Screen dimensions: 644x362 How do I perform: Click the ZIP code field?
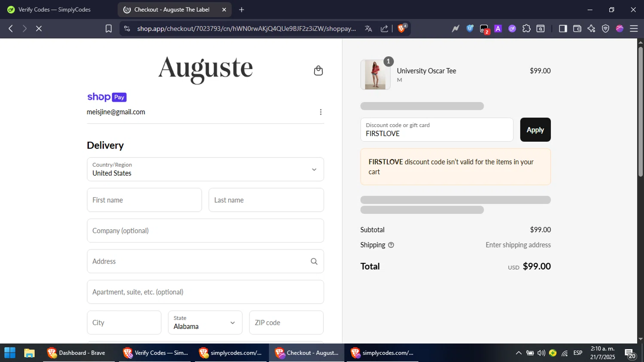[286, 322]
